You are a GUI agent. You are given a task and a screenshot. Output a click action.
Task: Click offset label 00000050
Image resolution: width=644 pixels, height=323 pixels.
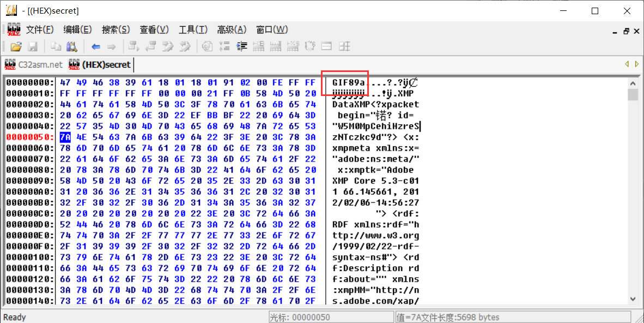pos(30,136)
